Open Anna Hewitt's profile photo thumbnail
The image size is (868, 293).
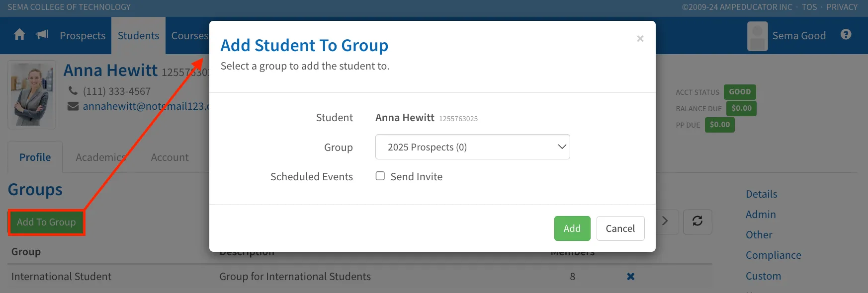point(32,95)
